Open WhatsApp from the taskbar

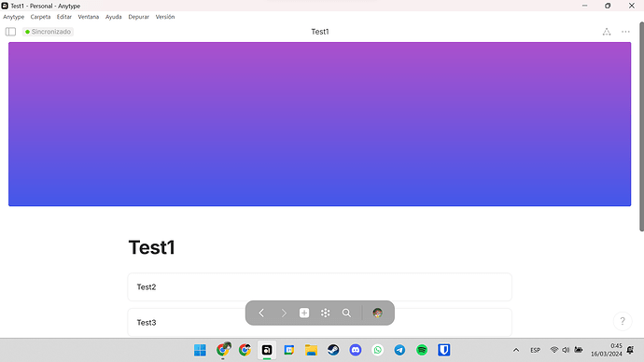(377, 350)
